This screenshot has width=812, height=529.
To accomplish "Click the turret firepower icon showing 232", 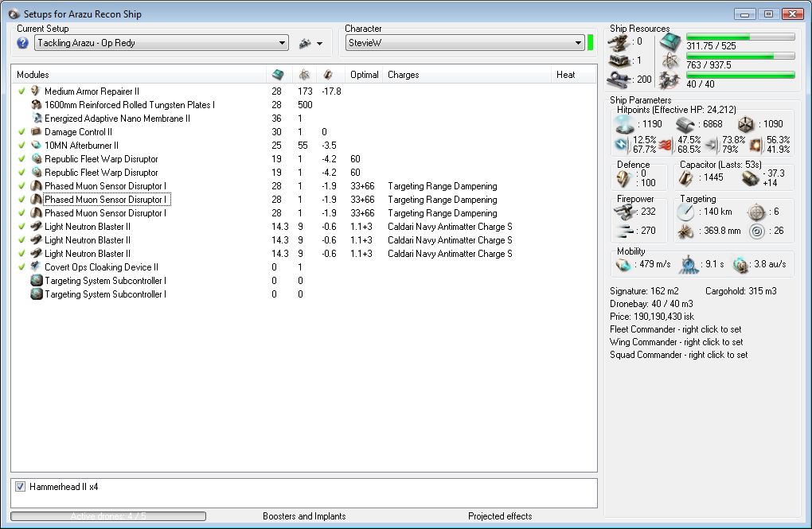I will tap(624, 212).
